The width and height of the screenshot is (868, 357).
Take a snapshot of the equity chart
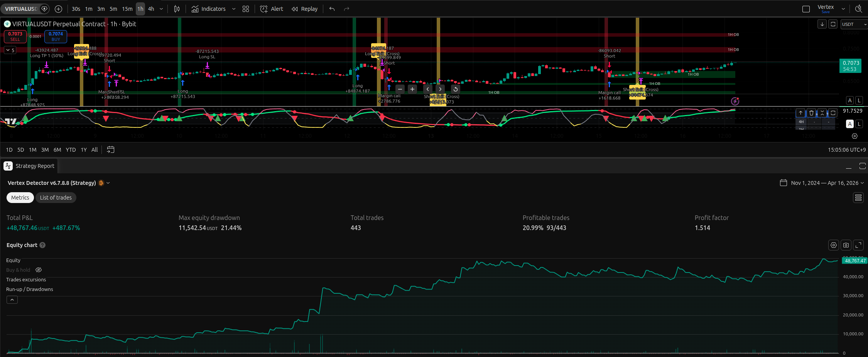point(846,245)
